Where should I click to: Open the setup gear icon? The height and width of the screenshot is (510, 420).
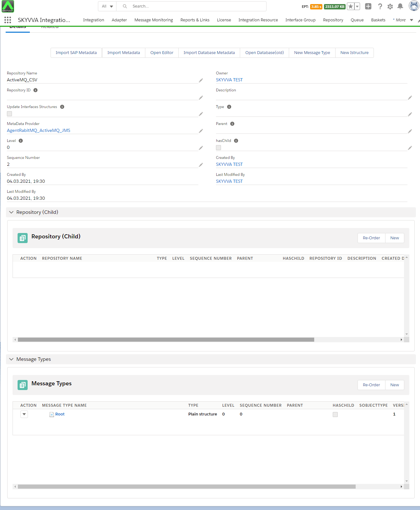pyautogui.click(x=390, y=6)
